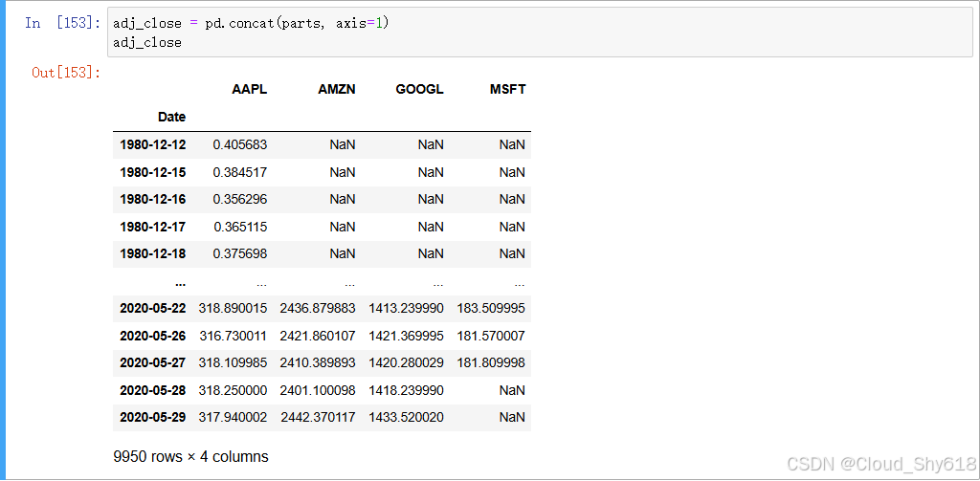Select row label 1980-12-16

(152, 199)
